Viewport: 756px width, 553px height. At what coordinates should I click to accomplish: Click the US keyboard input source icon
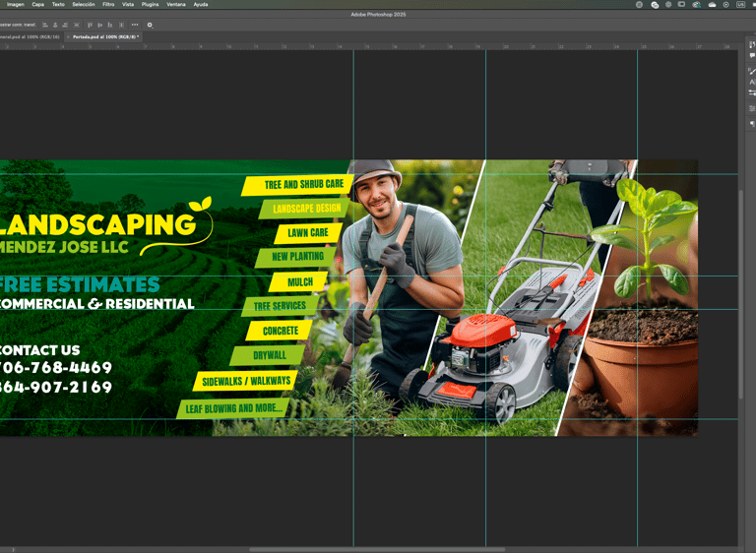[740, 4]
